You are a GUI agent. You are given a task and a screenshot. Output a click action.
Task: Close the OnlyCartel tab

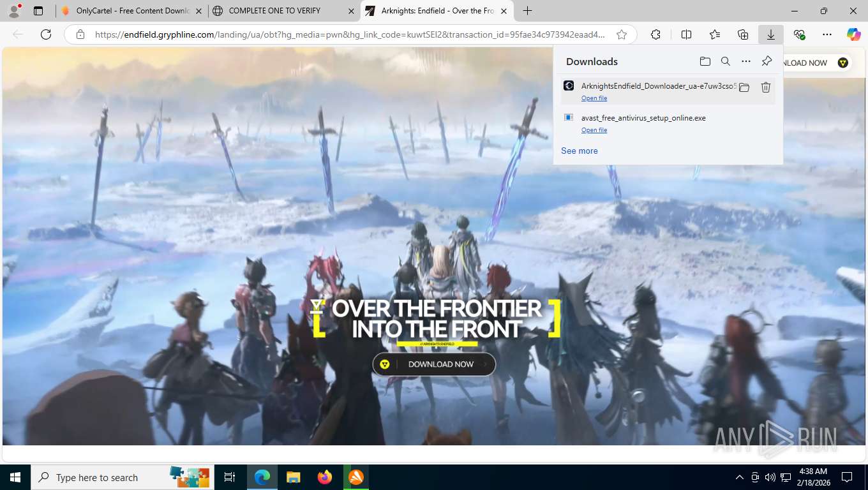pyautogui.click(x=199, y=11)
